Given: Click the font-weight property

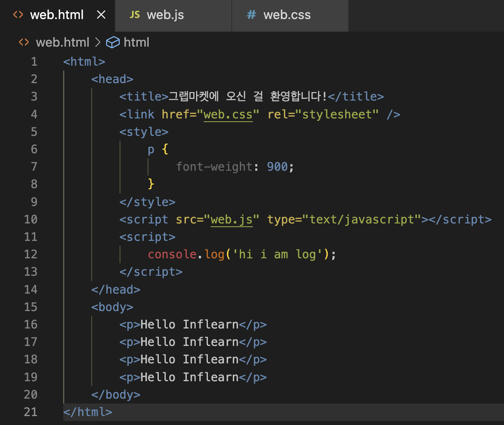Looking at the screenshot, I should pyautogui.click(x=214, y=167).
